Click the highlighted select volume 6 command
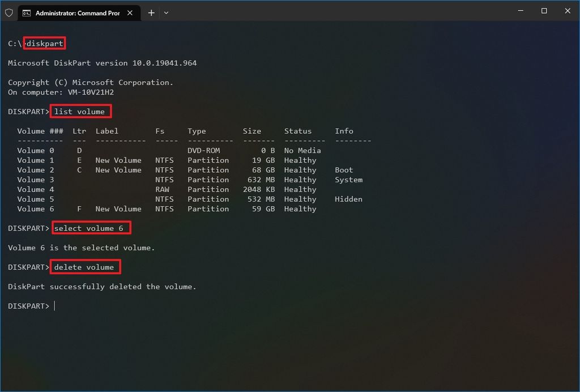Viewport: 580px width, 392px height. tap(91, 228)
